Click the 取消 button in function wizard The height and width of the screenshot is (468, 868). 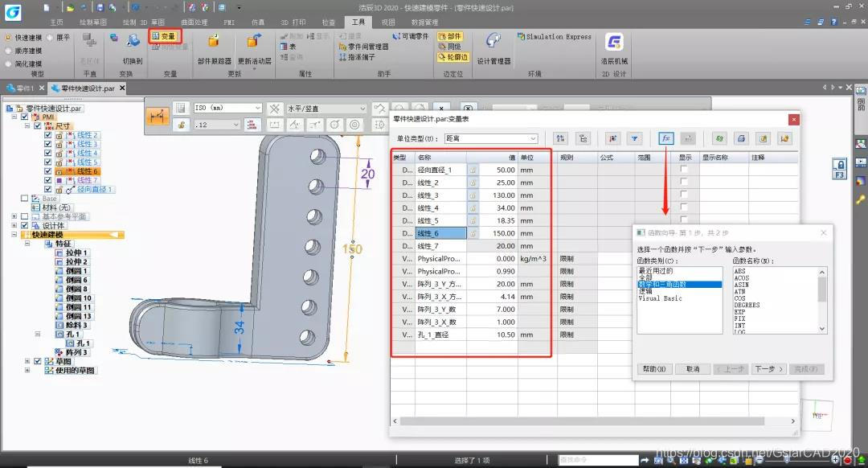click(693, 369)
